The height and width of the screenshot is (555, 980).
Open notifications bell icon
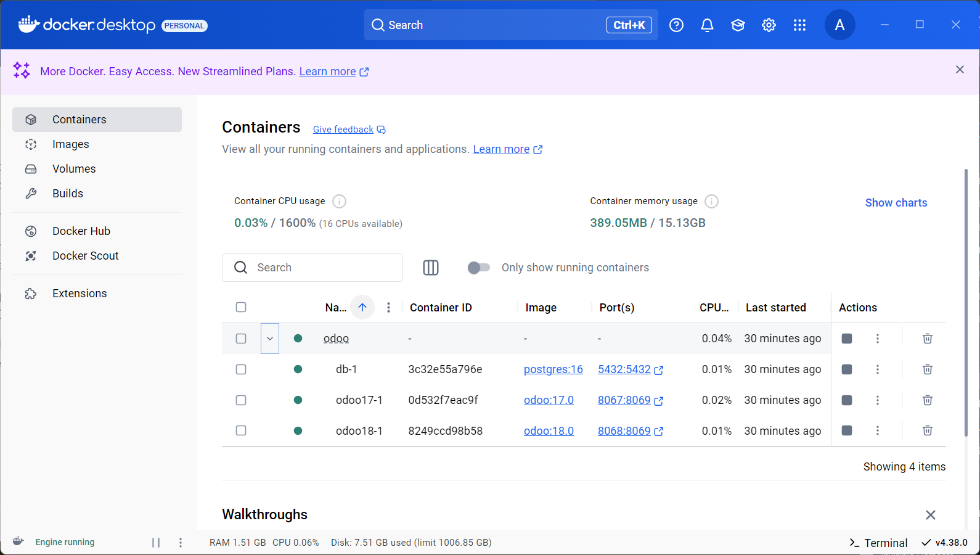(x=707, y=25)
